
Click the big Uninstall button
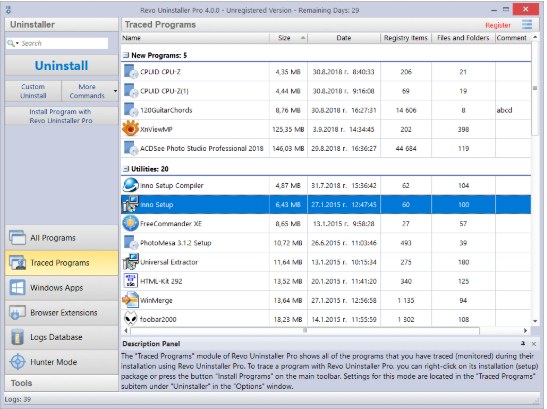pos(62,66)
